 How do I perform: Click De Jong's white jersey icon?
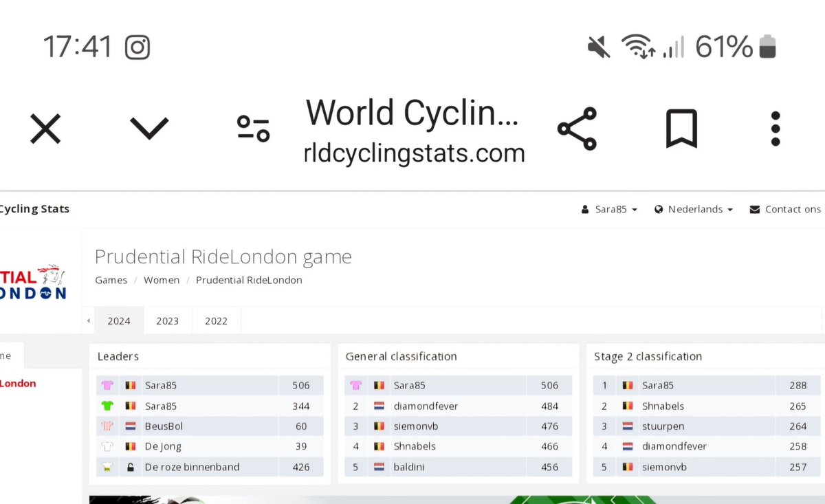click(x=107, y=446)
